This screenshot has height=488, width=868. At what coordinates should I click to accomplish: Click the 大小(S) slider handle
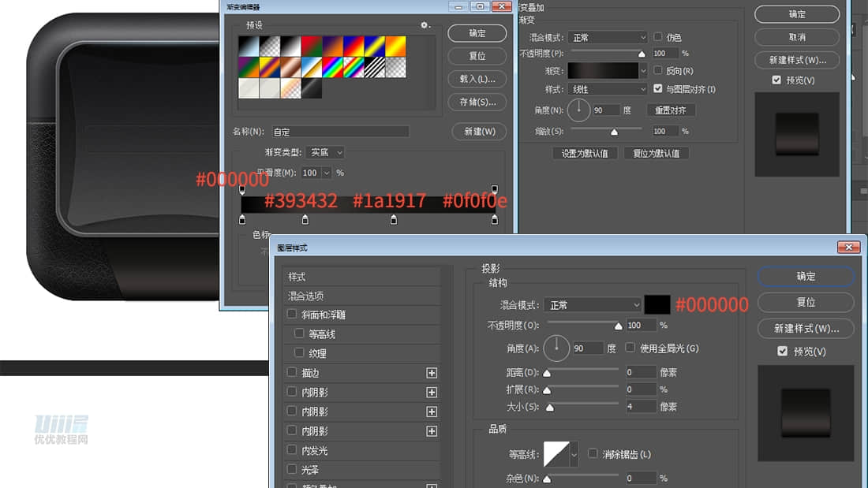coord(550,408)
